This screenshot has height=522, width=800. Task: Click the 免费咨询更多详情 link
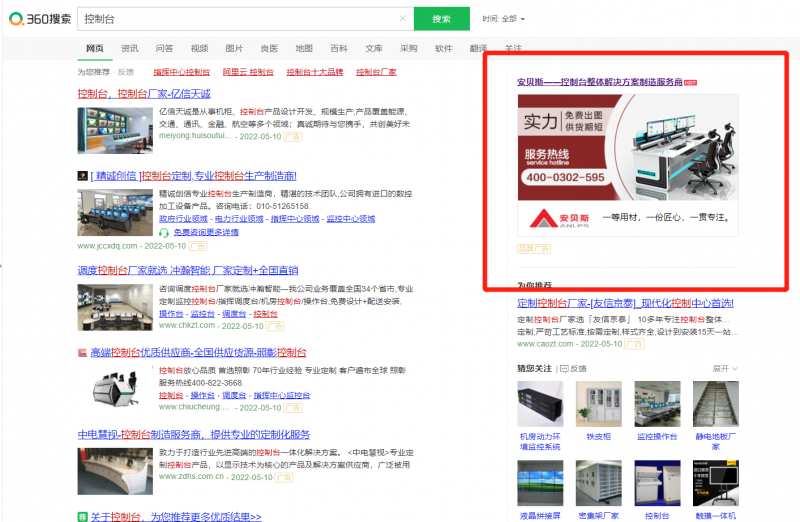pyautogui.click(x=206, y=232)
